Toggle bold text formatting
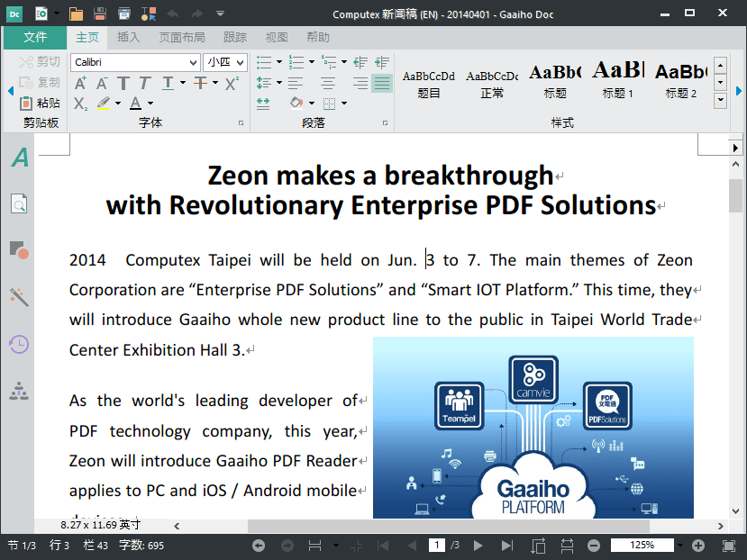Image resolution: width=747 pixels, height=560 pixels. coord(123,84)
